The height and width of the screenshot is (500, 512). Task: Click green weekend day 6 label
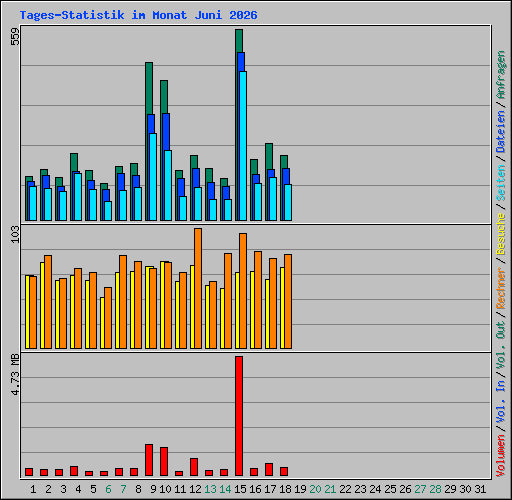(x=108, y=489)
